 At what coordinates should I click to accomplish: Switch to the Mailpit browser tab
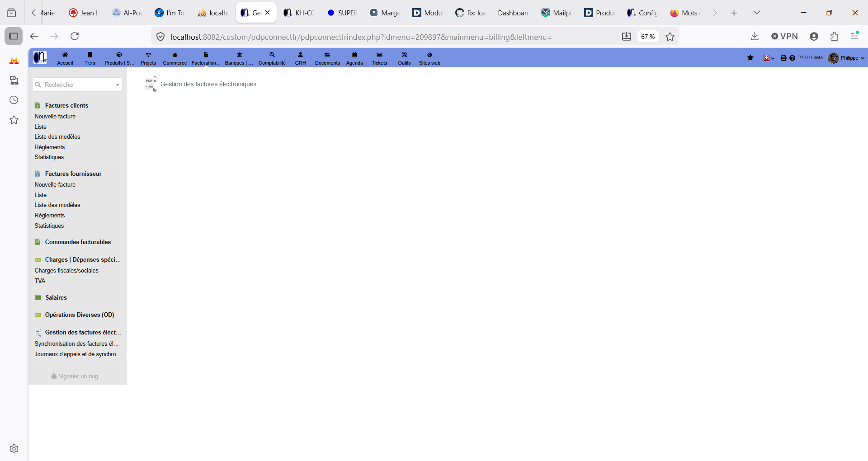tap(557, 13)
